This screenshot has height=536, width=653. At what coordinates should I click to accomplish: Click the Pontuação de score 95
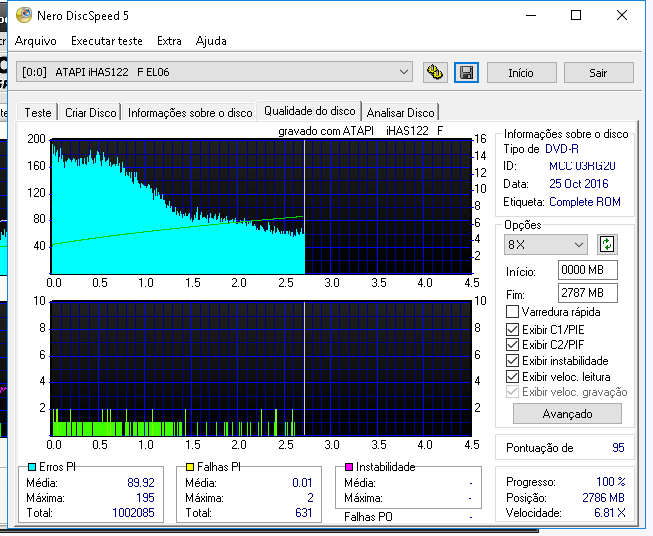pyautogui.click(x=618, y=447)
